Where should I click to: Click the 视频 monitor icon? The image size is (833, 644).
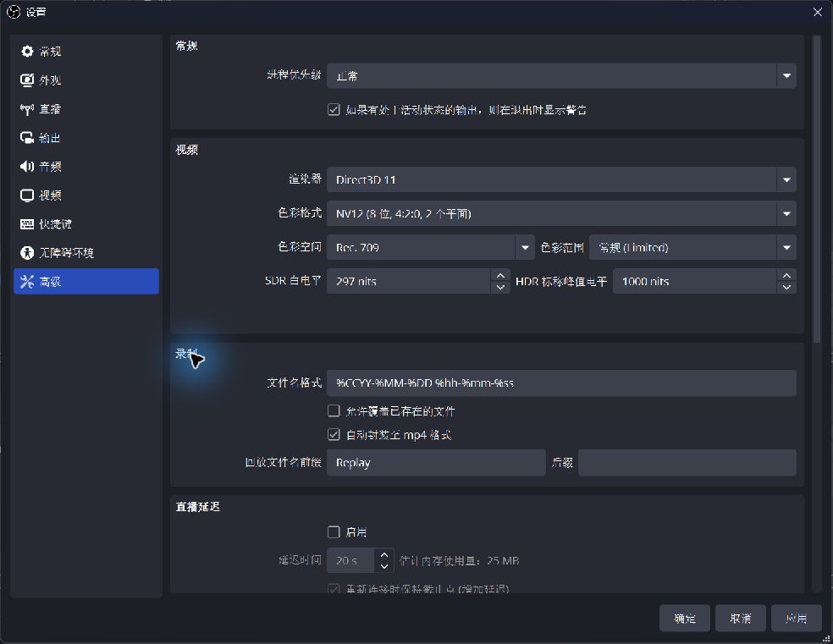point(26,195)
